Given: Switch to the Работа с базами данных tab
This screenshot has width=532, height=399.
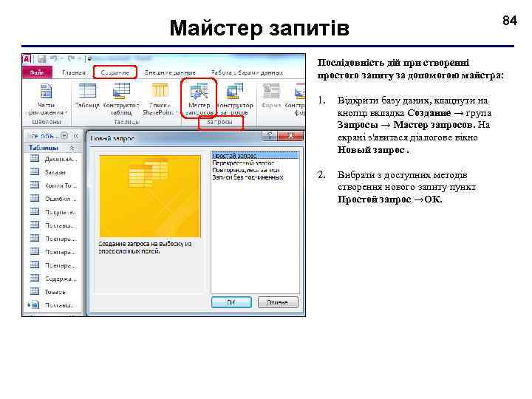Looking at the screenshot, I should (247, 72).
